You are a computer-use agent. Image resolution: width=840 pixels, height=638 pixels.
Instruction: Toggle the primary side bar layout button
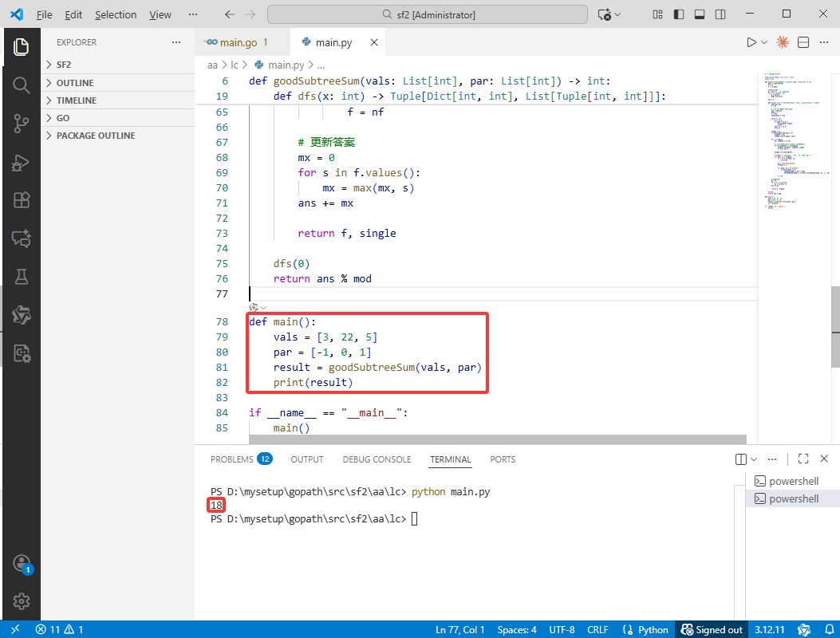[679, 14]
